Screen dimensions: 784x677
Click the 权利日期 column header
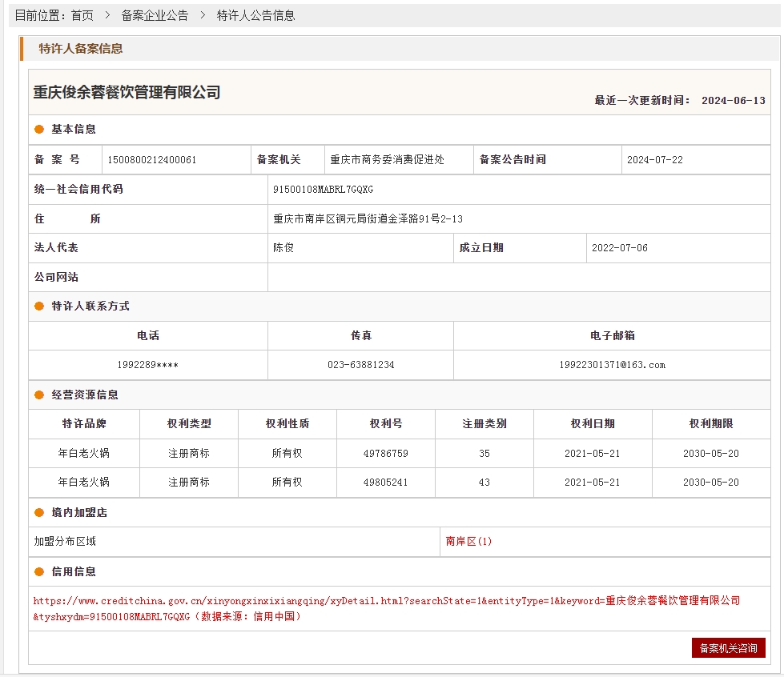[593, 423]
